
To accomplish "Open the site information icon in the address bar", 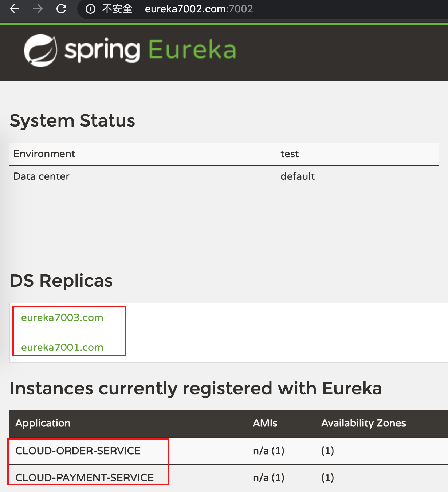I will click(90, 9).
